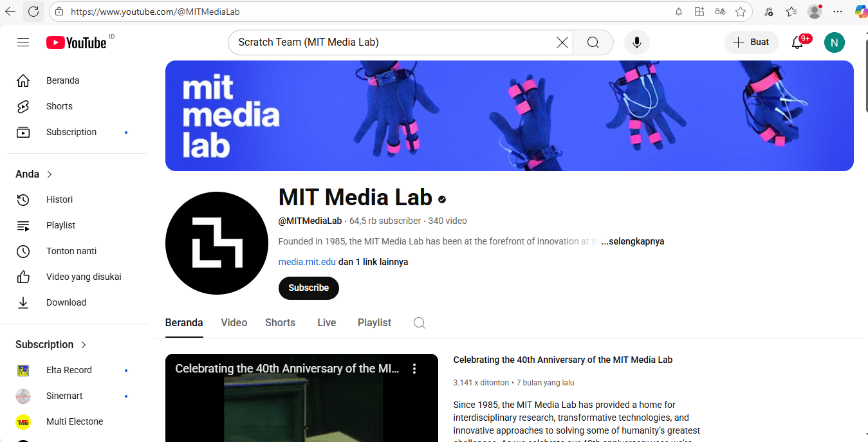Open the media.mit.edu link

coord(307,262)
